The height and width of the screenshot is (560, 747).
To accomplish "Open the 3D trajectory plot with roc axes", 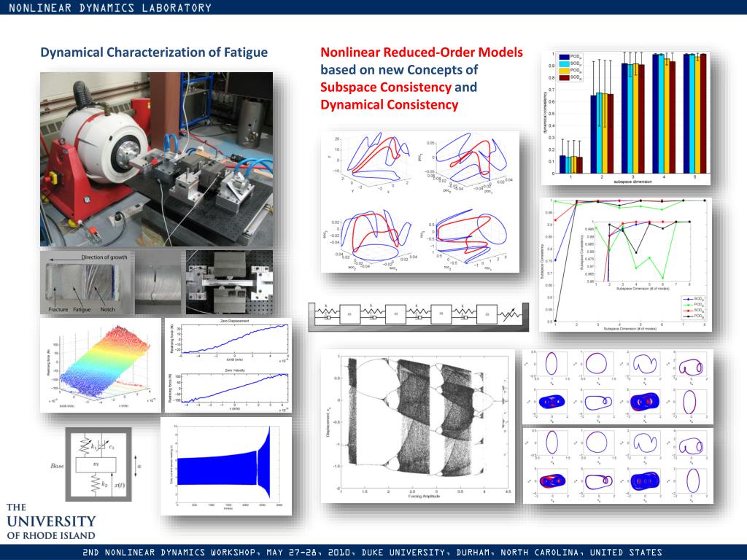I will 465,238.
